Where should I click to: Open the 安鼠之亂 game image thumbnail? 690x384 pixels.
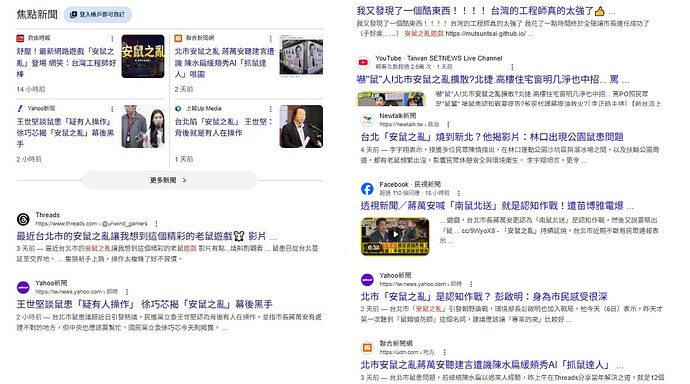point(143,56)
